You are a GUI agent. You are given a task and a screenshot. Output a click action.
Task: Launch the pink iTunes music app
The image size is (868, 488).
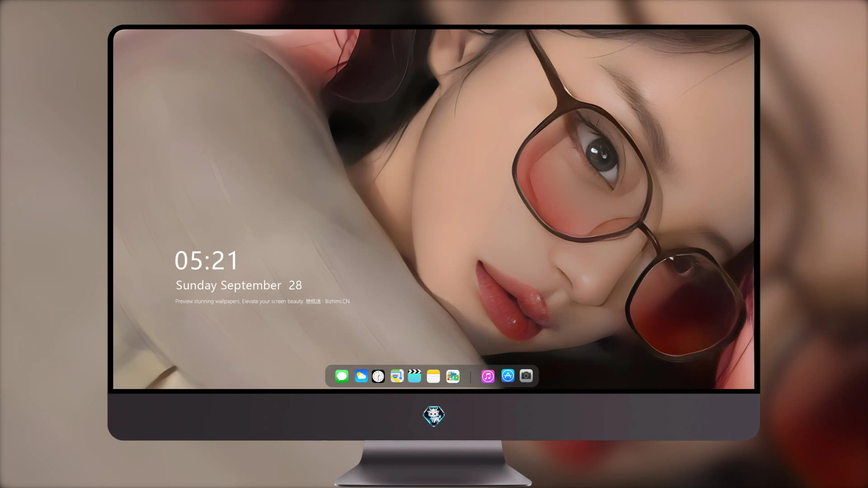click(488, 376)
